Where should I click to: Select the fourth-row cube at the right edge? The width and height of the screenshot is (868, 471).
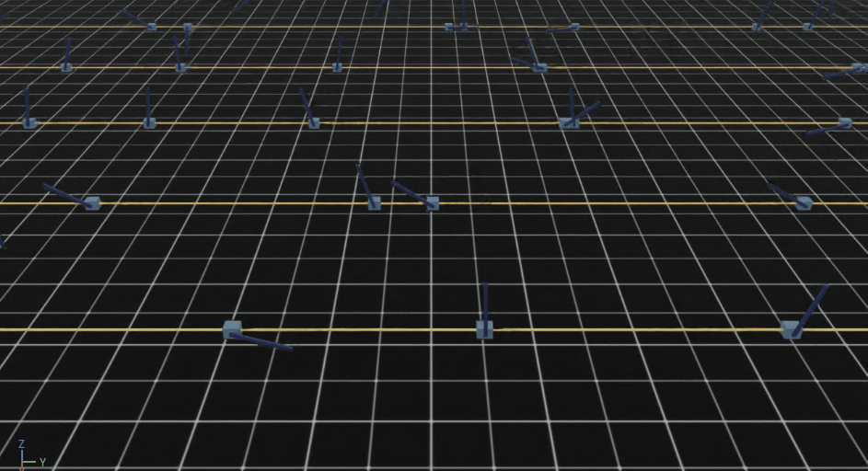858,67
